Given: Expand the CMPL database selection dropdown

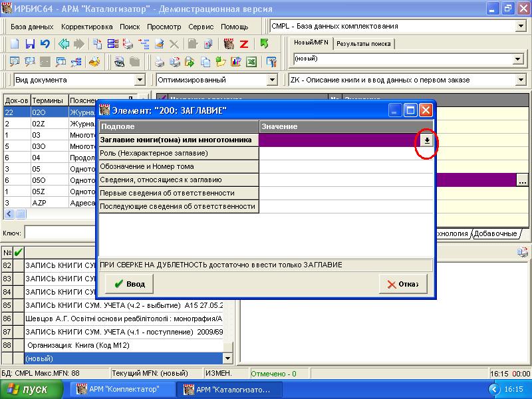Looking at the screenshot, I should click(x=520, y=27).
